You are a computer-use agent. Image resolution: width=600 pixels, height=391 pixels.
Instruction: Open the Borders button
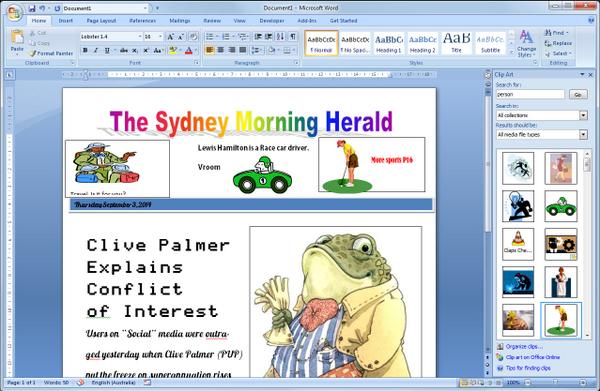[287, 50]
